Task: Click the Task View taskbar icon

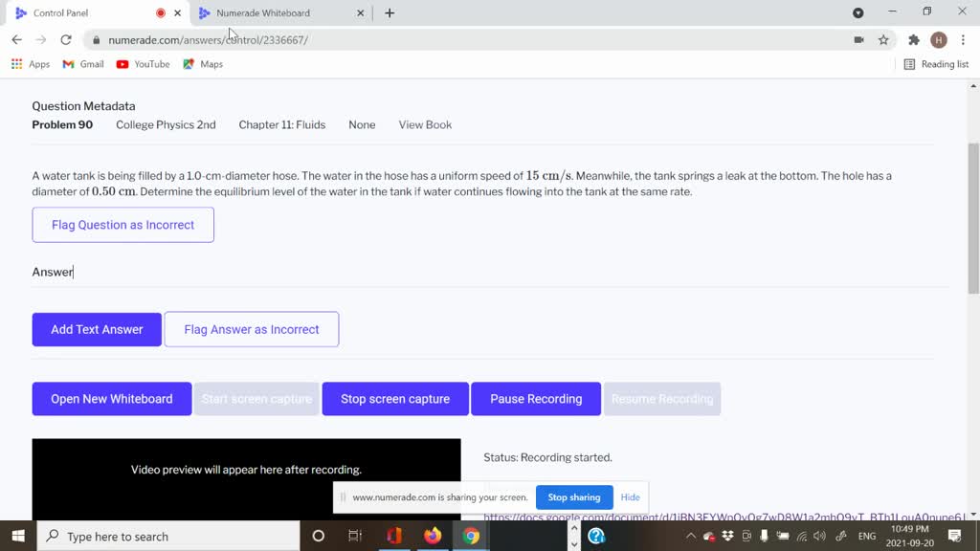Action: (355, 536)
